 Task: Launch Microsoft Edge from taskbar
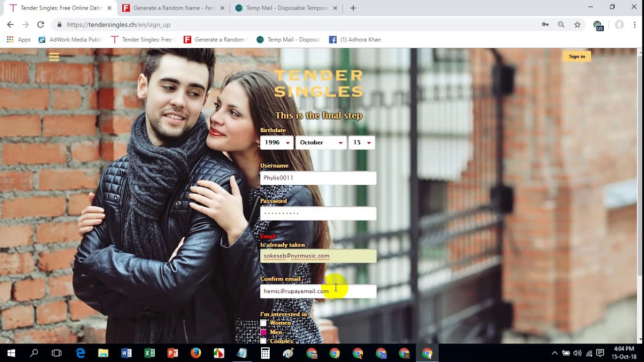pyautogui.click(x=80, y=353)
